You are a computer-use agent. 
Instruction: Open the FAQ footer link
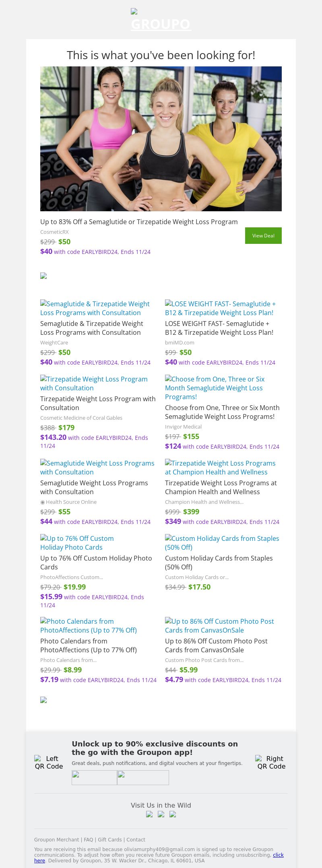tap(88, 840)
